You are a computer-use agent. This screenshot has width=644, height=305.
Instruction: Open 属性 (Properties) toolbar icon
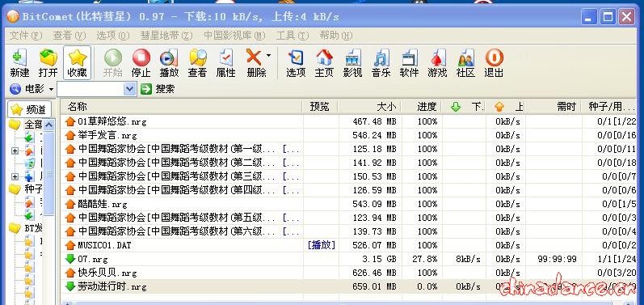[226, 63]
